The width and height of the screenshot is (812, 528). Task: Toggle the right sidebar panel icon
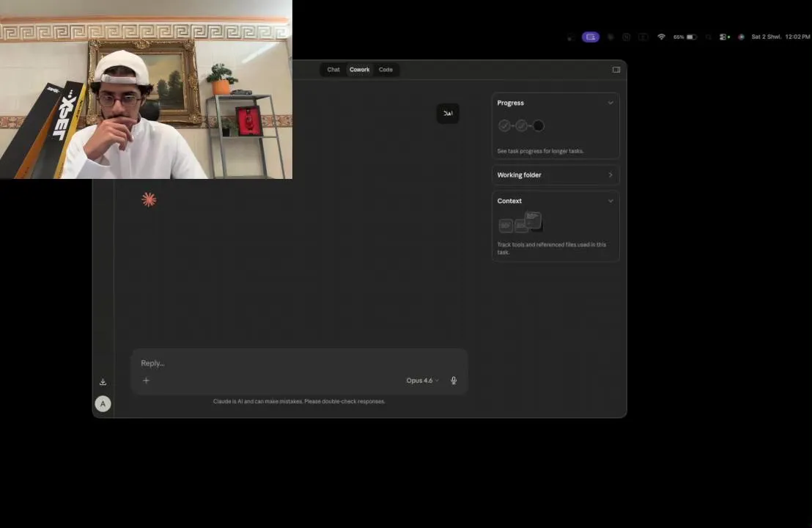[616, 70]
